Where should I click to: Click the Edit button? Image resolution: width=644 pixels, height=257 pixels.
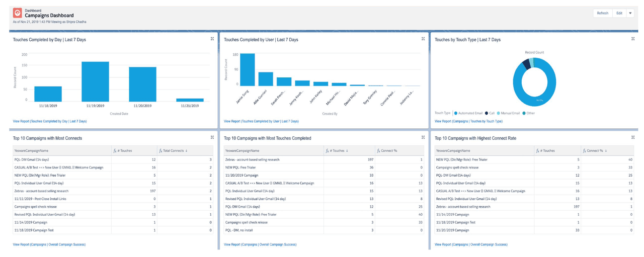(x=619, y=14)
